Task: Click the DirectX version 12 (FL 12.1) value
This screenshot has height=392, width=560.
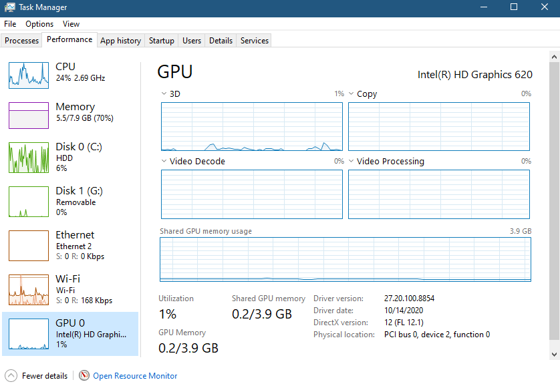Action: point(404,323)
